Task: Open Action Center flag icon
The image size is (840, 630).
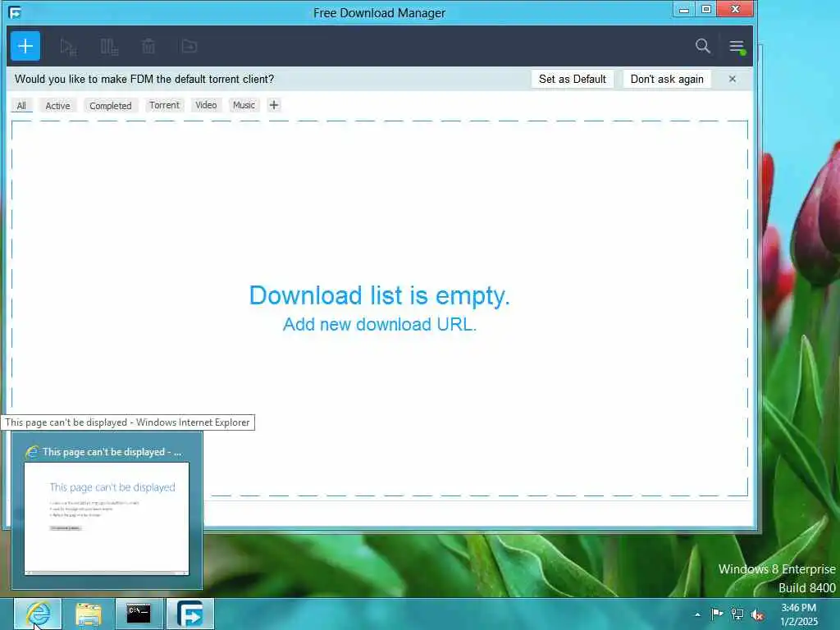Action: [717, 614]
